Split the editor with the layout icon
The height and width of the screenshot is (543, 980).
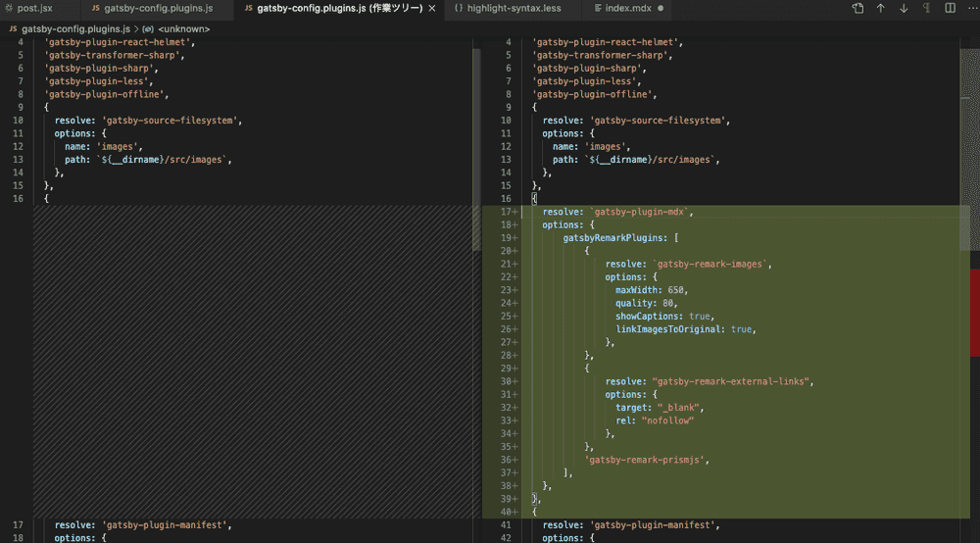(x=950, y=8)
